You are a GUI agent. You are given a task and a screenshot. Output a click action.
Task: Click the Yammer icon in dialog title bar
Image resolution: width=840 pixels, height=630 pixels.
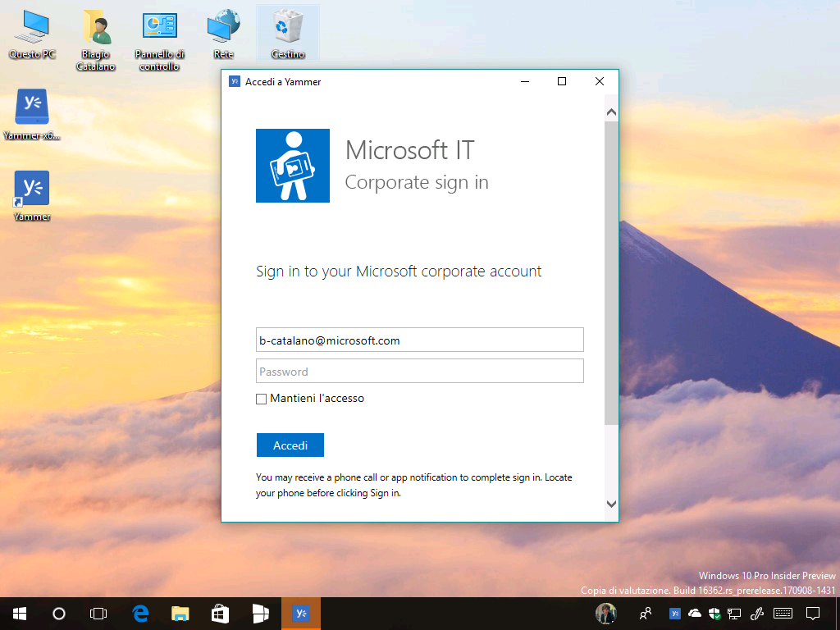(234, 81)
